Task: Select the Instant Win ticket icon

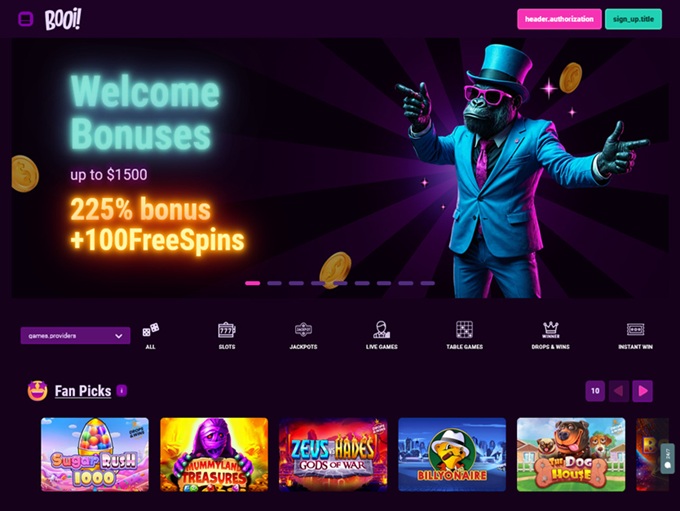Action: point(635,330)
